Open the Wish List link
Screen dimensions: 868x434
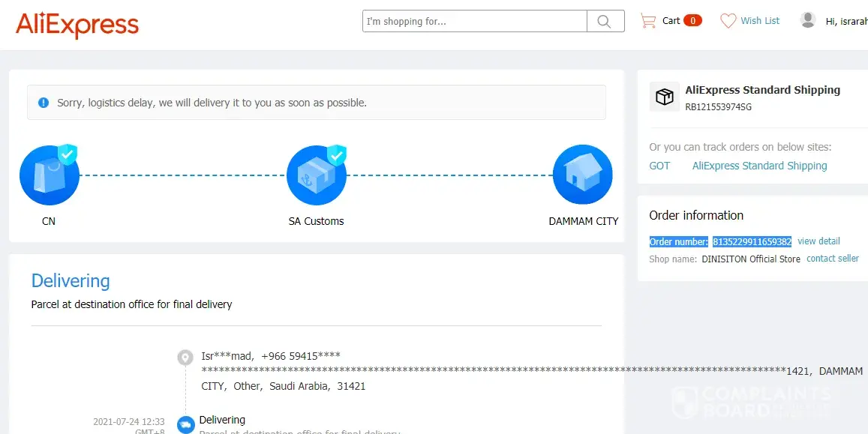point(760,21)
